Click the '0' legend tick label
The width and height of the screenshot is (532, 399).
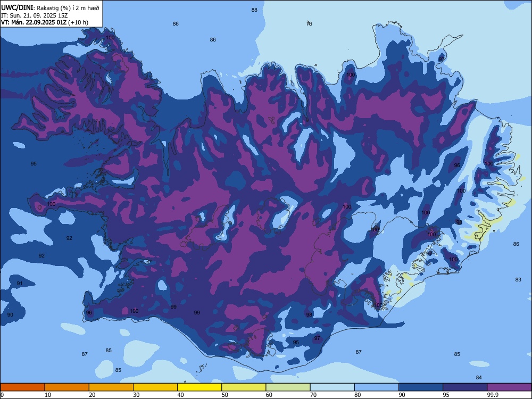pyautogui.click(x=2, y=395)
